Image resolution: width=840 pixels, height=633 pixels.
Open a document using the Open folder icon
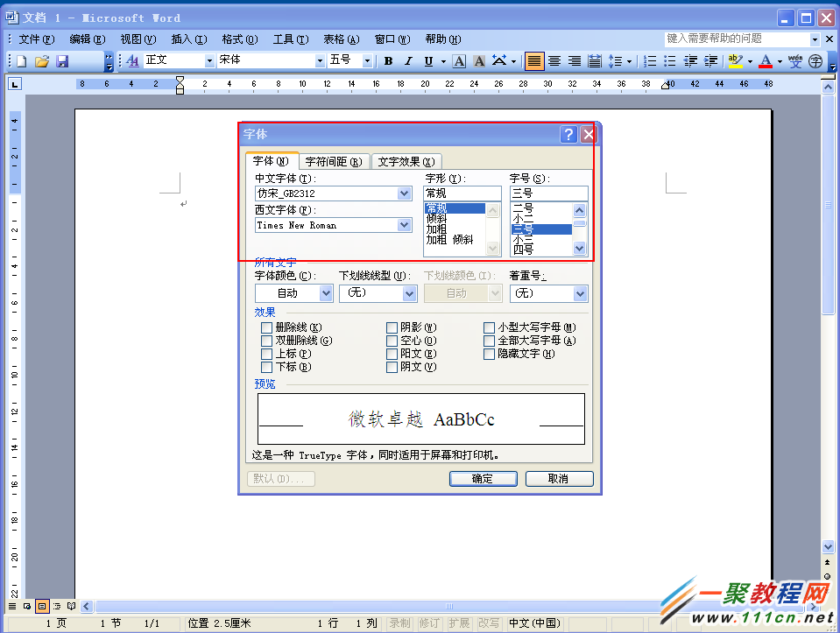pos(41,60)
